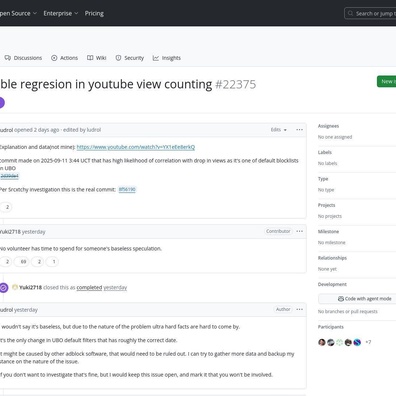The height and width of the screenshot is (396, 396).
Task: Open the real commit hash link
Action: tap(127, 189)
